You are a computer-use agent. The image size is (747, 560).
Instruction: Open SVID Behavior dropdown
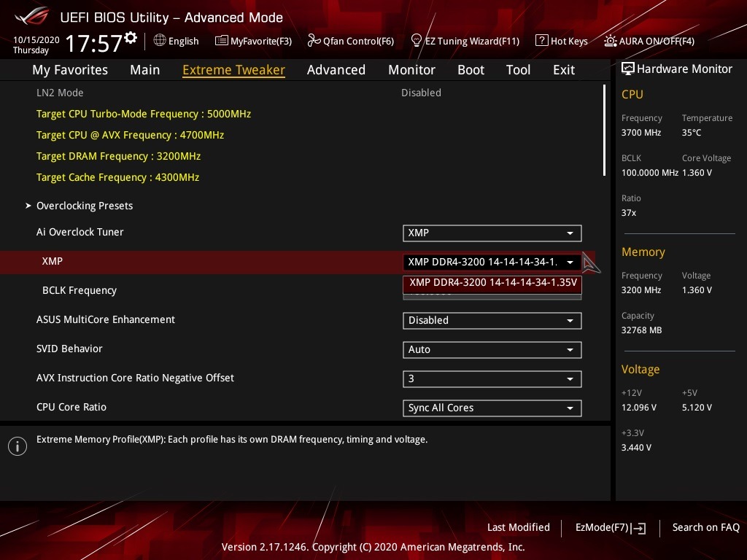pos(492,349)
